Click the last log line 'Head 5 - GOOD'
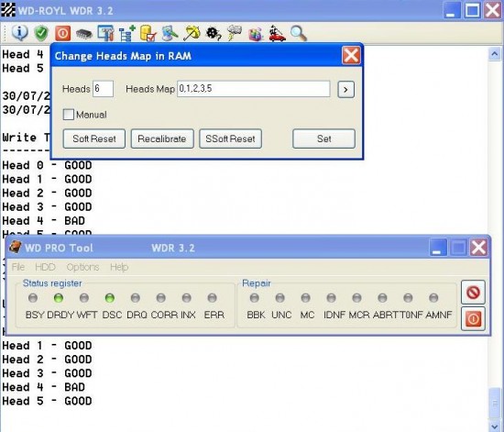 tap(47, 401)
